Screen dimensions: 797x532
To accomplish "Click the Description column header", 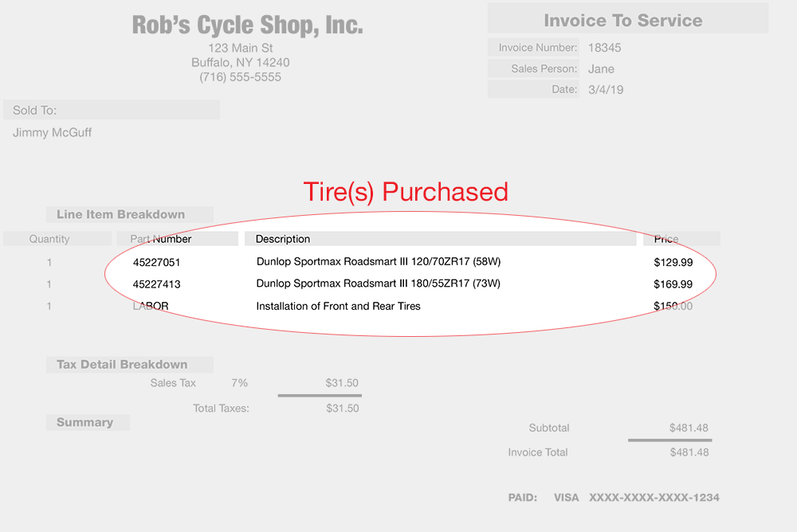I will [x=283, y=239].
